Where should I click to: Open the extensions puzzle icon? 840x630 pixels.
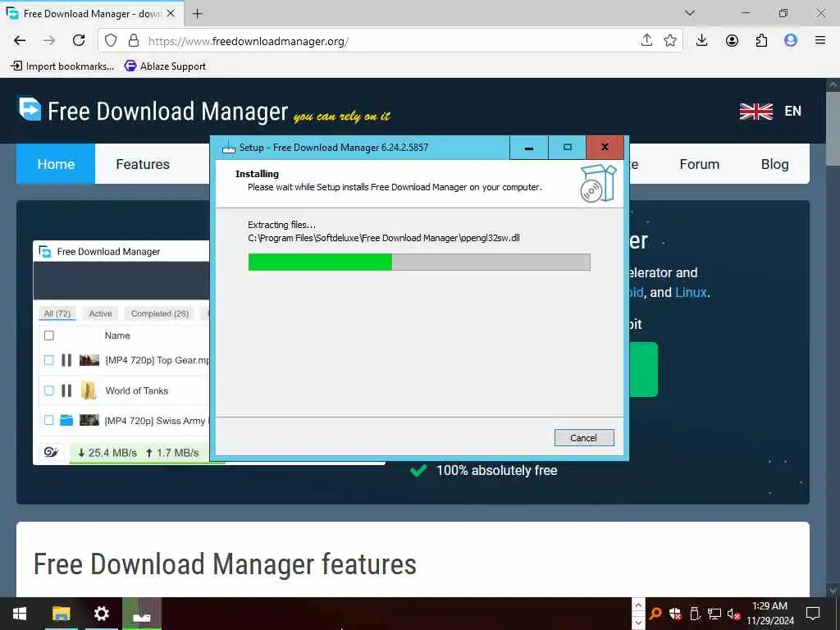(x=761, y=41)
